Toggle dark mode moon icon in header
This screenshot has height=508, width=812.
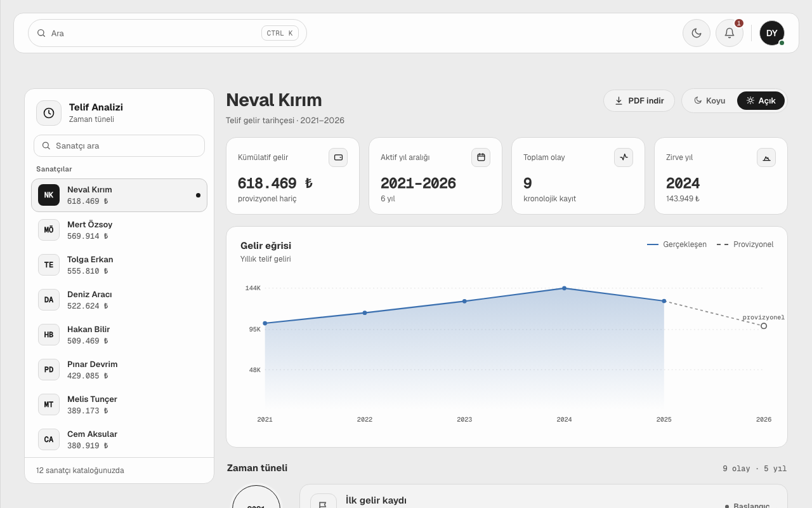tap(697, 33)
